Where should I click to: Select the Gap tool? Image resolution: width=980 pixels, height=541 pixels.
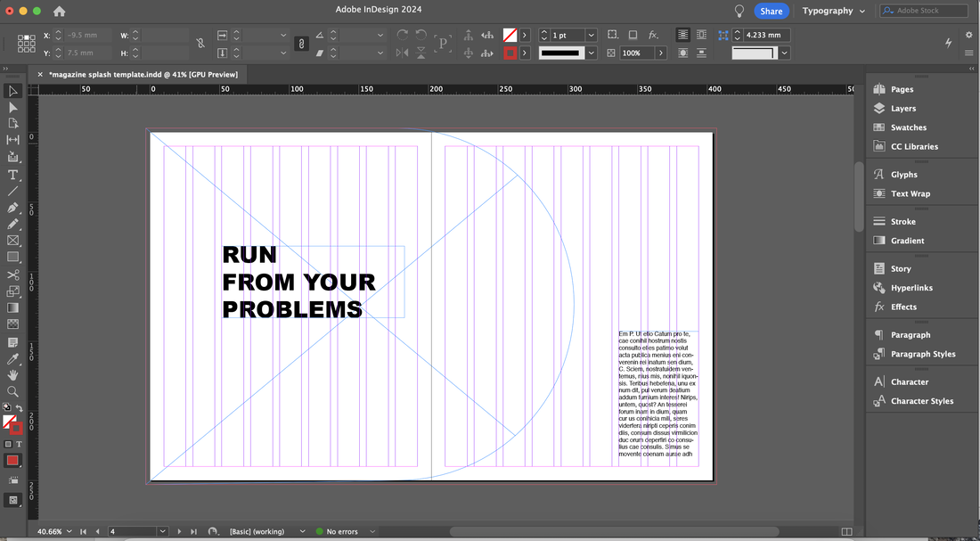(x=12, y=140)
